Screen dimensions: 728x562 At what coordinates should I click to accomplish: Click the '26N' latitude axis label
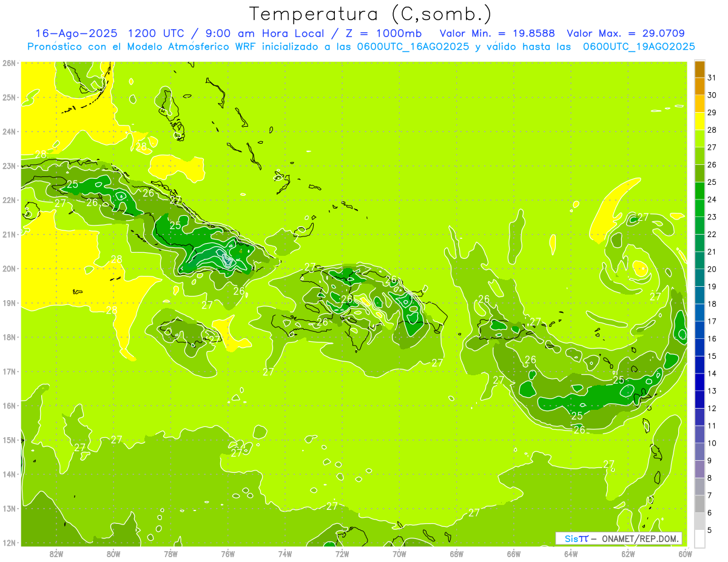click(9, 62)
